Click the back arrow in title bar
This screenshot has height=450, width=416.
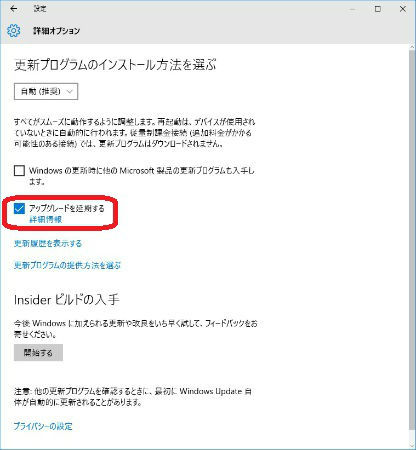[x=14, y=9]
